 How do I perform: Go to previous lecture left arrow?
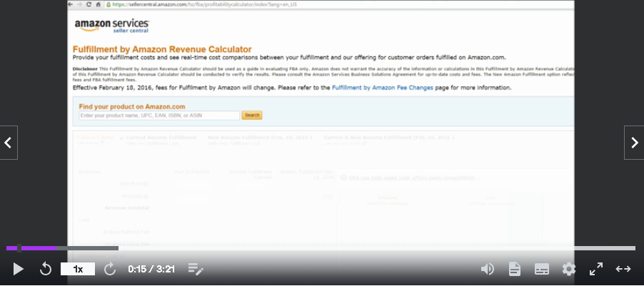9,143
